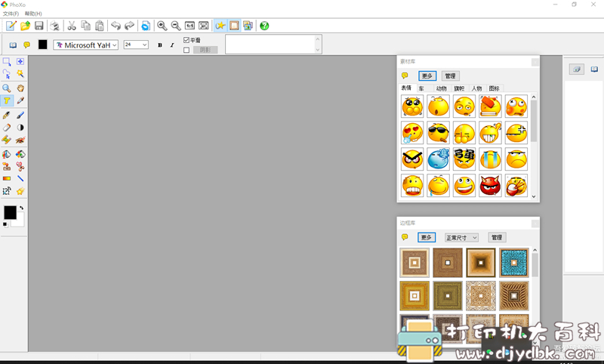Pick the blue patterned frame thumbnail
Screen dimensions: 604x364
(514, 263)
